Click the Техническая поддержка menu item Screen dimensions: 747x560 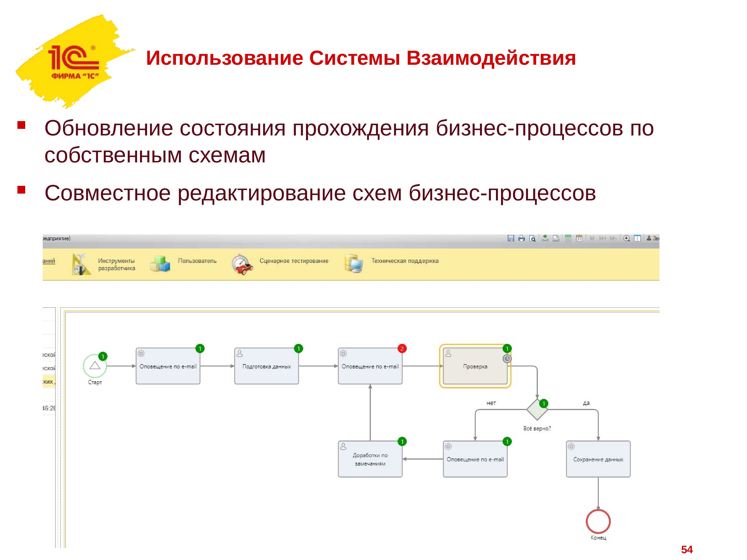click(406, 263)
